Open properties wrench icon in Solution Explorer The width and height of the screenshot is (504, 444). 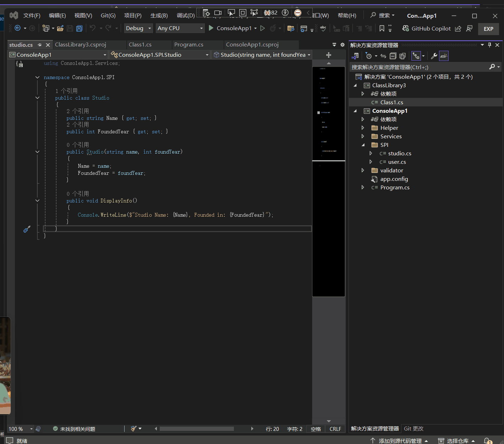tap(434, 56)
